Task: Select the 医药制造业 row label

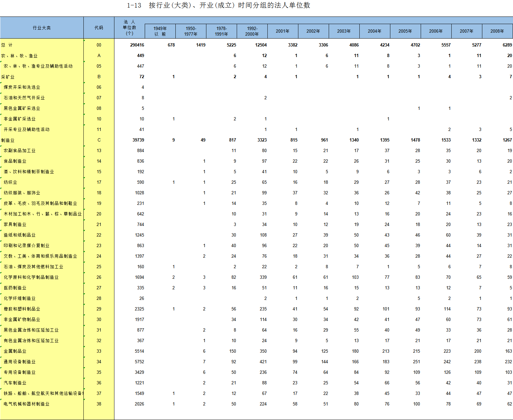Action: pyautogui.click(x=15, y=288)
